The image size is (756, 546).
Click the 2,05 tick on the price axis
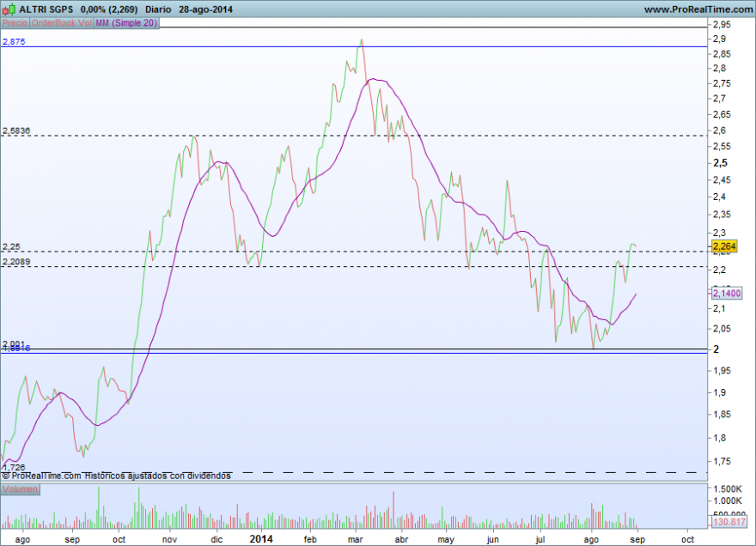[722, 329]
